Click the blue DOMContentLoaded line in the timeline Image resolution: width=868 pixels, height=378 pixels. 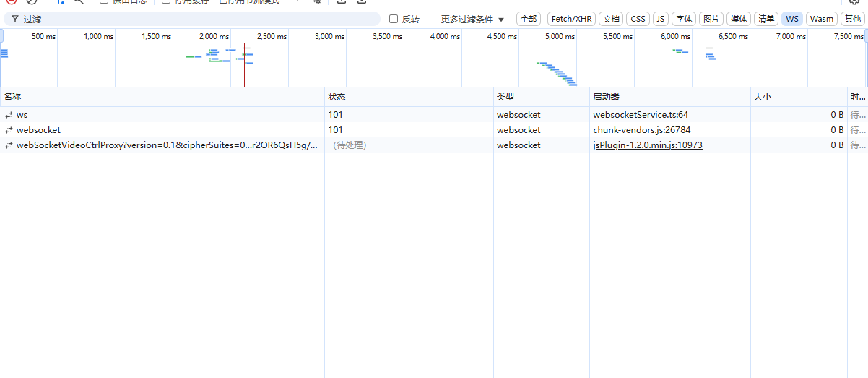(x=214, y=65)
